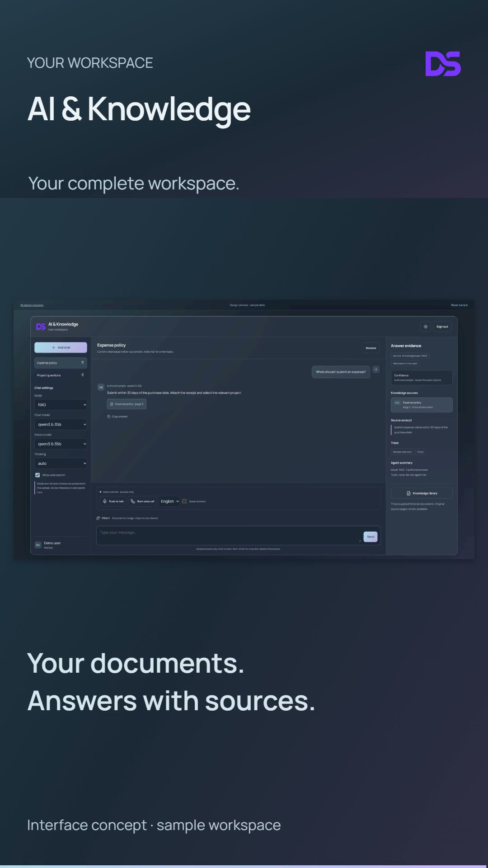Click the DU avatar for Demo user
This screenshot has width=488, height=868.
(x=38, y=545)
